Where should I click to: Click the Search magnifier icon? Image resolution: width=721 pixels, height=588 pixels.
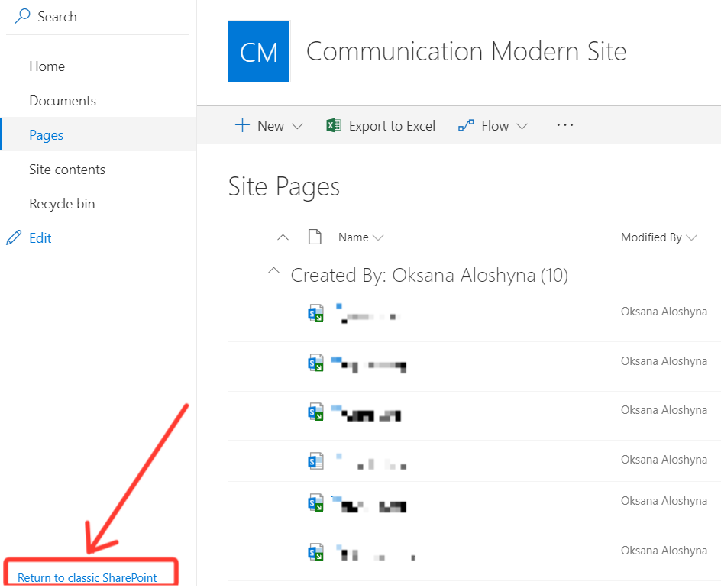pos(22,16)
